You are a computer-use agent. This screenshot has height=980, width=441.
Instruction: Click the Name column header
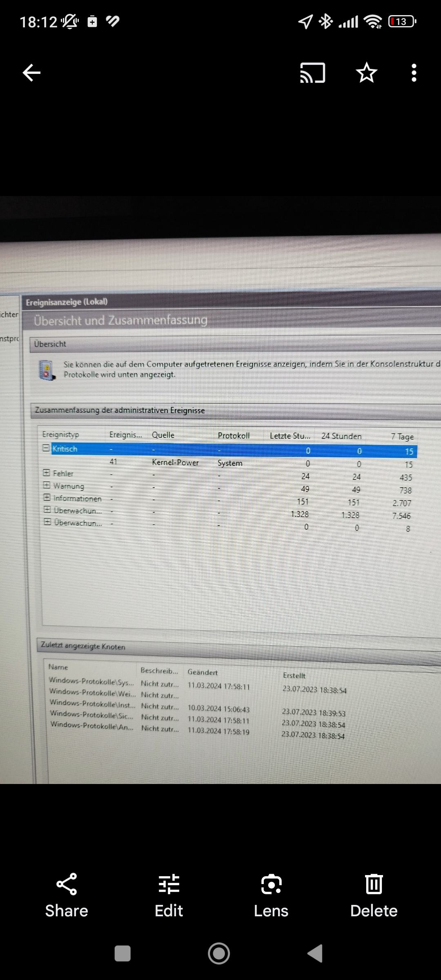pyautogui.click(x=58, y=667)
